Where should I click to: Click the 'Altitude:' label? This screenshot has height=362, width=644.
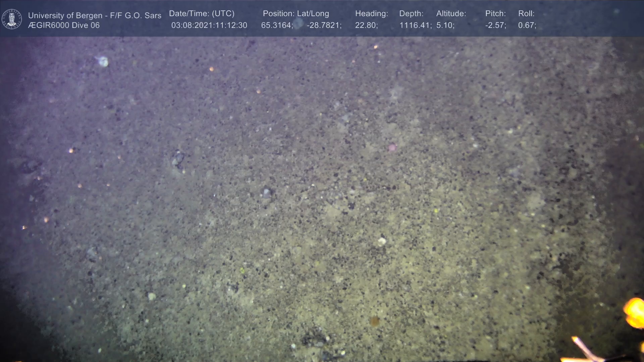(451, 14)
